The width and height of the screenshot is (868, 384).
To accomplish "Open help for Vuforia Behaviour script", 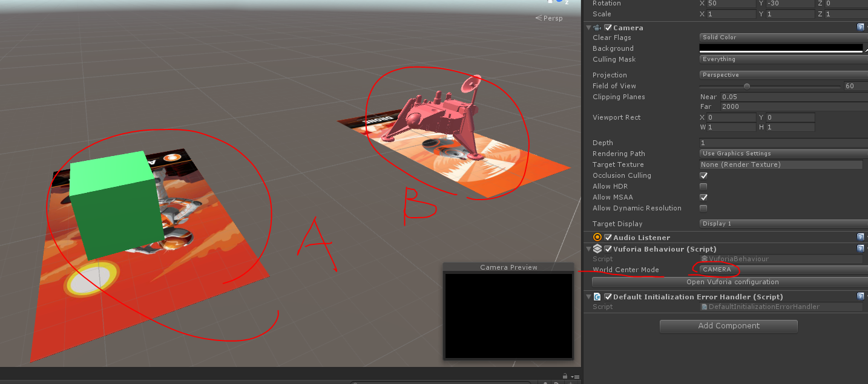I will click(x=860, y=249).
